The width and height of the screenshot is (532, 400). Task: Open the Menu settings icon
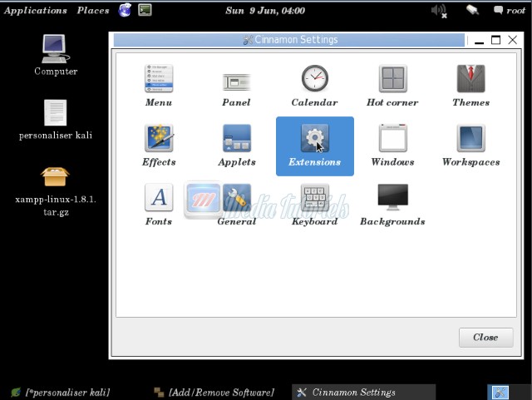pyautogui.click(x=159, y=79)
